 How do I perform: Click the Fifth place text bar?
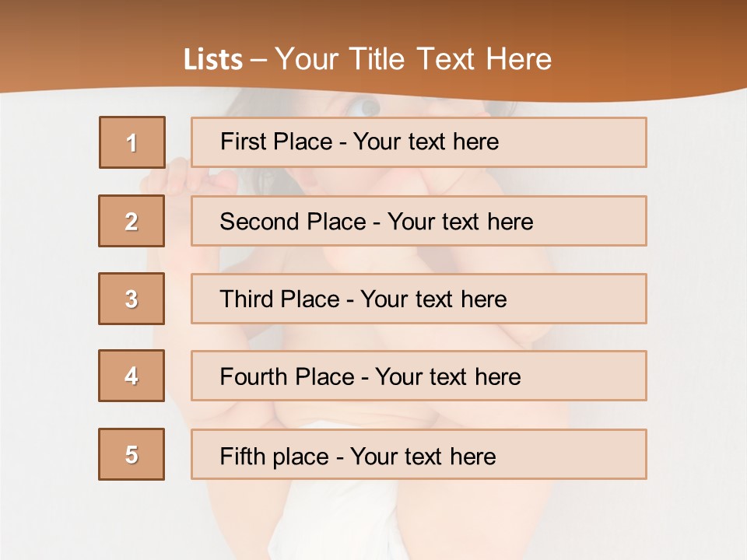coord(419,454)
